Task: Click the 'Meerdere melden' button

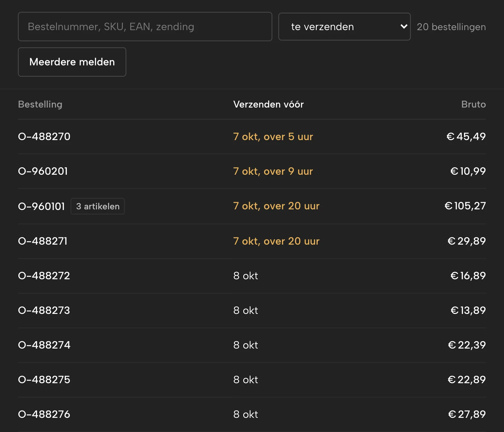Action: click(x=72, y=62)
